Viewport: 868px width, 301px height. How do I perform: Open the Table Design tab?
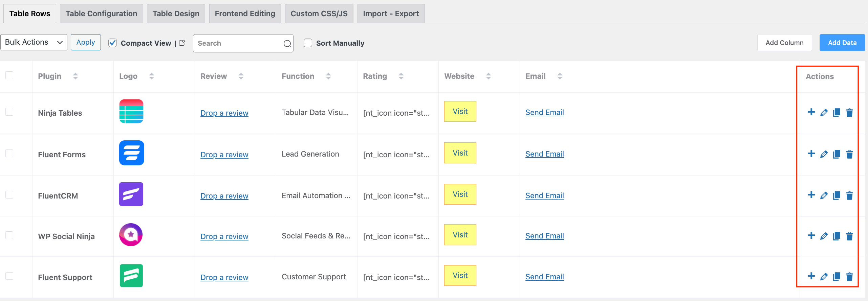click(x=176, y=14)
